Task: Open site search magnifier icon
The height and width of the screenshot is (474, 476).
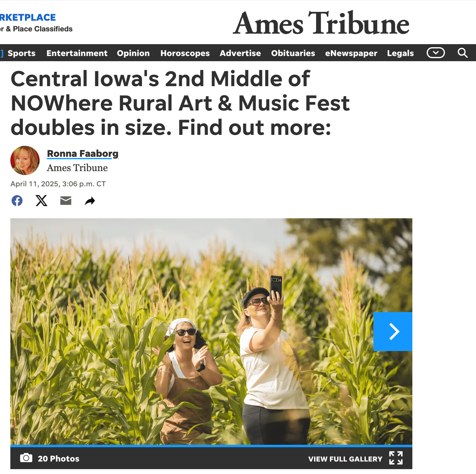Action: 463,53
